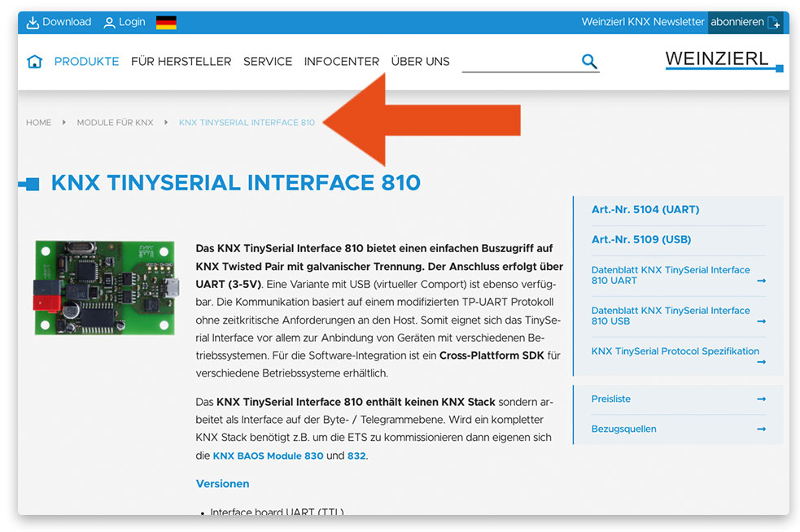Follow the KNX BAOS Module 830 link
This screenshot has height=532, width=800.
(x=268, y=456)
